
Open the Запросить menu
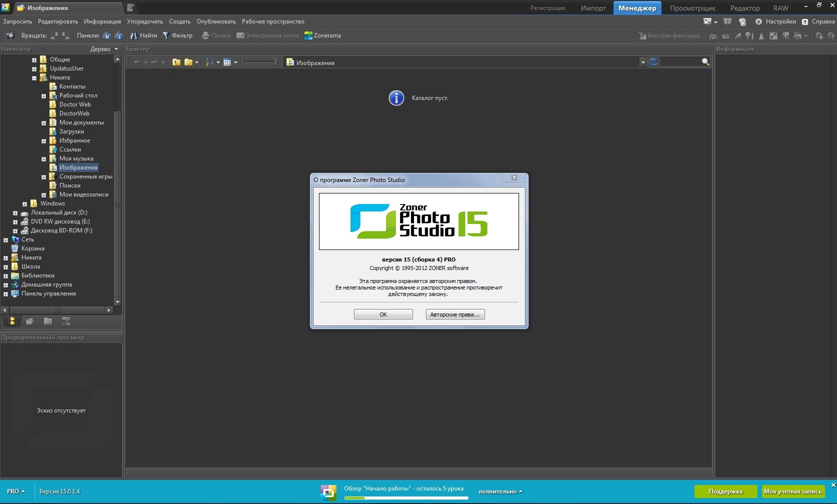(17, 21)
